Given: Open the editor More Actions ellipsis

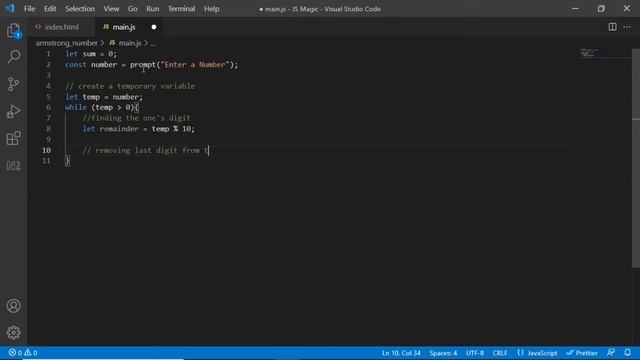Looking at the screenshot, I should click(x=627, y=27).
